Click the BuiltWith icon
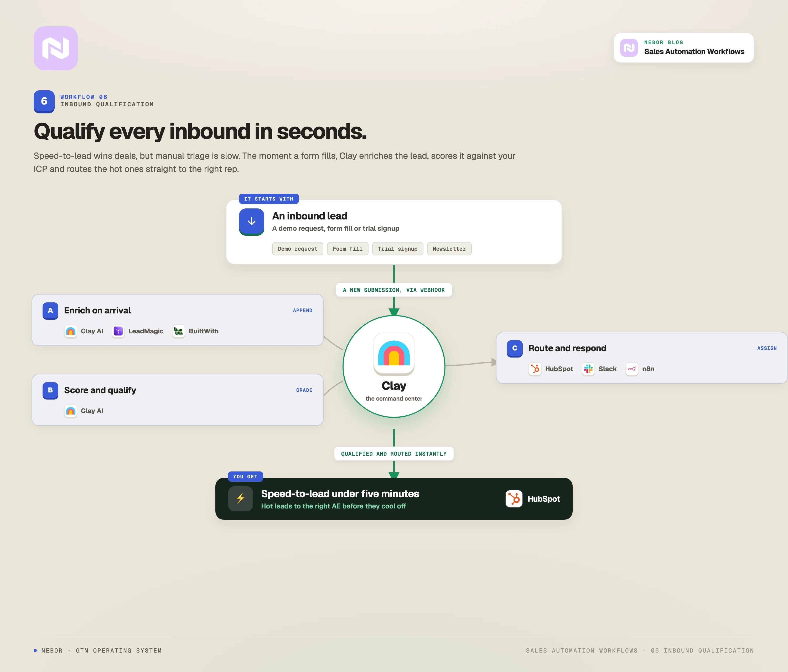Screen dimensions: 788x672 pyautogui.click(x=179, y=331)
